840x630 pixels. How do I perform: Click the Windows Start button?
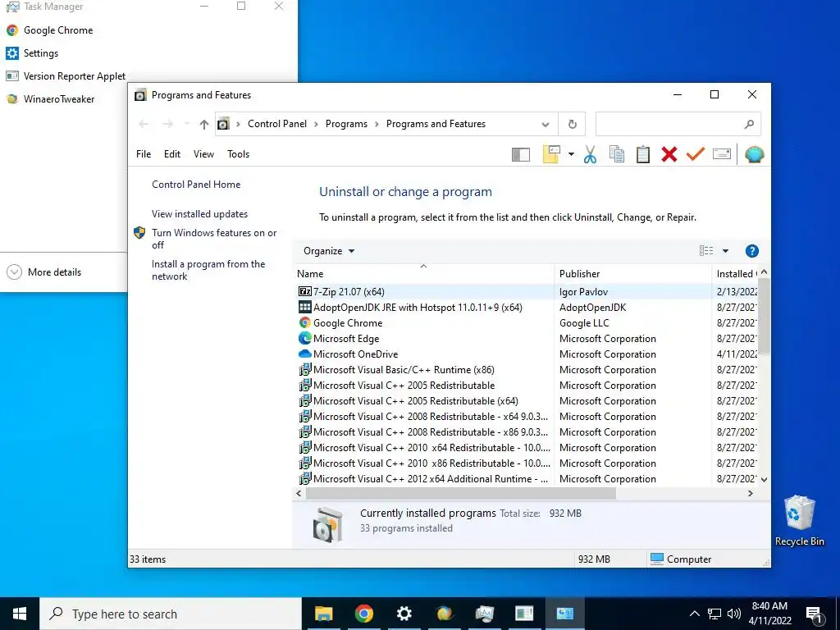pos(20,614)
